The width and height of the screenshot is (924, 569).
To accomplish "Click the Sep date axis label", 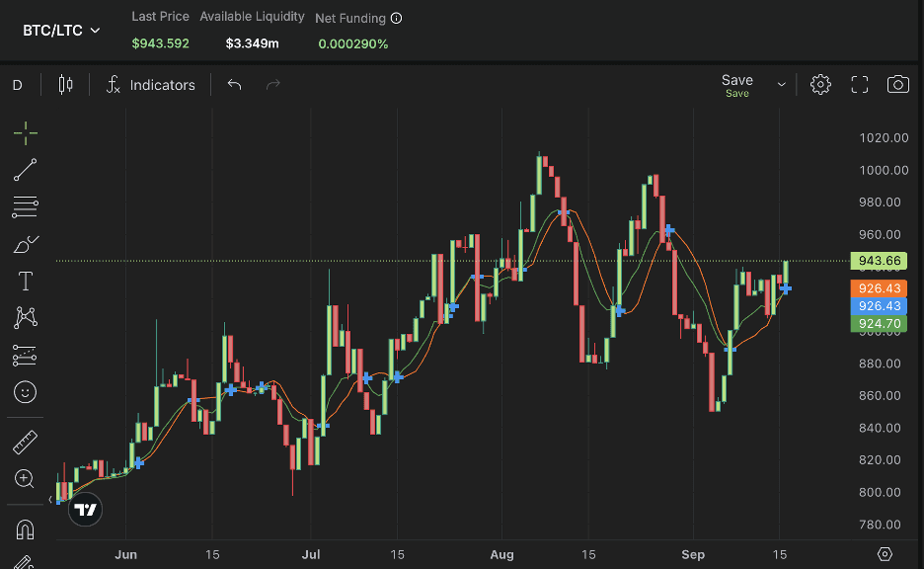I will pyautogui.click(x=693, y=555).
